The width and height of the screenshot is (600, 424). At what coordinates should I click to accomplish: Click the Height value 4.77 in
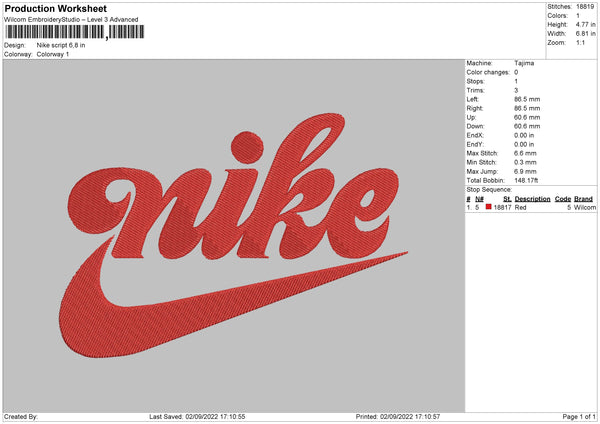click(x=586, y=24)
